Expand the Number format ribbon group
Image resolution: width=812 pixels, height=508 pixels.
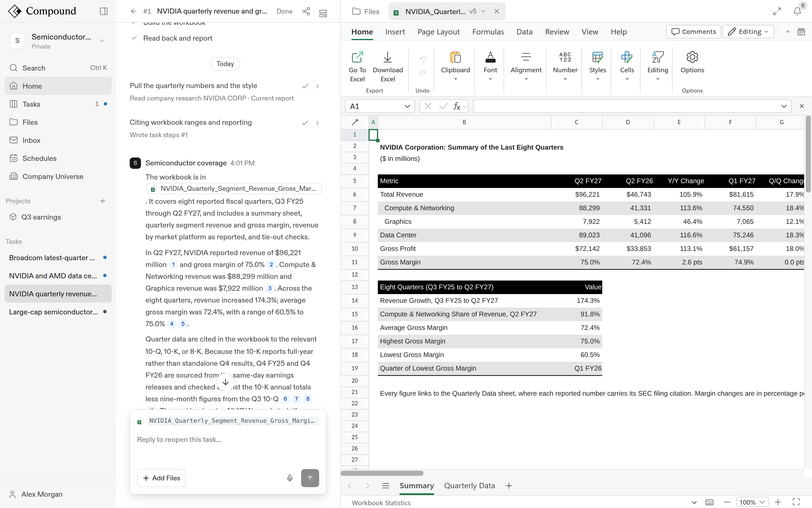tap(565, 67)
